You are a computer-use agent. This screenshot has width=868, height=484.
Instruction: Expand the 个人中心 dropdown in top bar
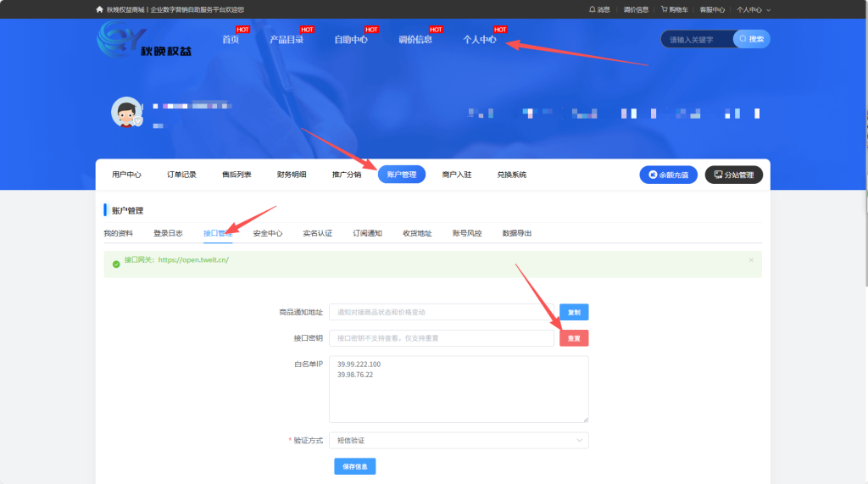(753, 9)
